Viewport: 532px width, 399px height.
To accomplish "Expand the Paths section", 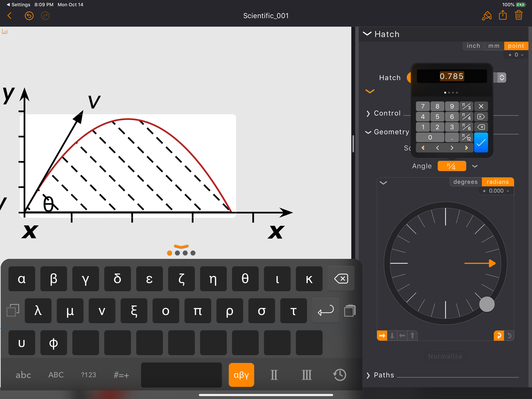I will [368, 375].
